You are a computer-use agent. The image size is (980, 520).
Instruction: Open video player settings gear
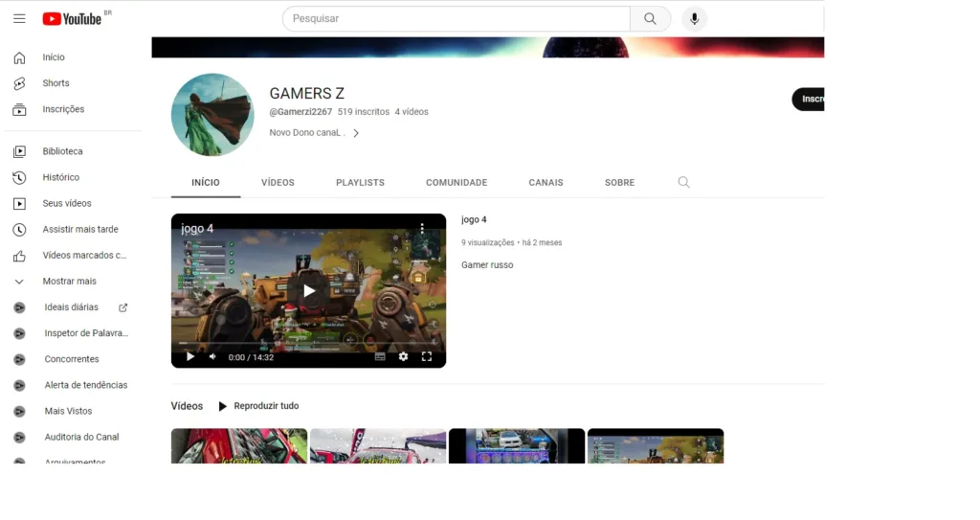(403, 356)
